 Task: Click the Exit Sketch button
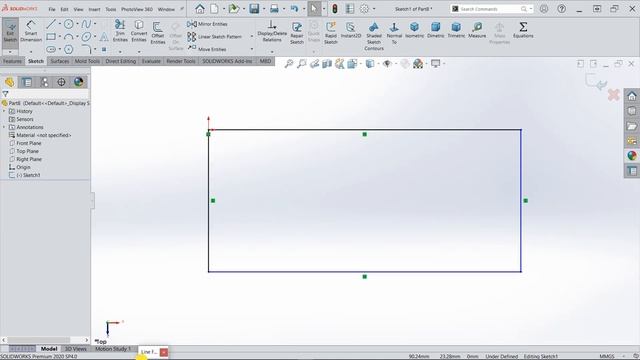point(10,33)
